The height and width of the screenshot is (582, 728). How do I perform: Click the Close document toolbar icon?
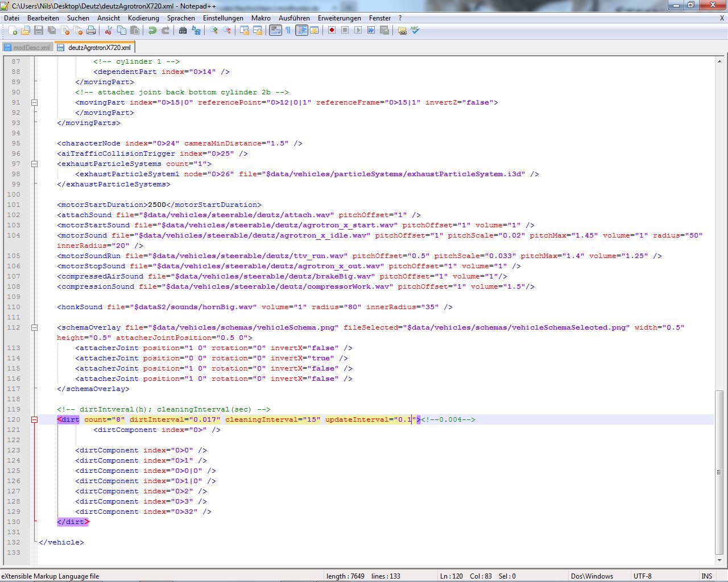(x=65, y=30)
